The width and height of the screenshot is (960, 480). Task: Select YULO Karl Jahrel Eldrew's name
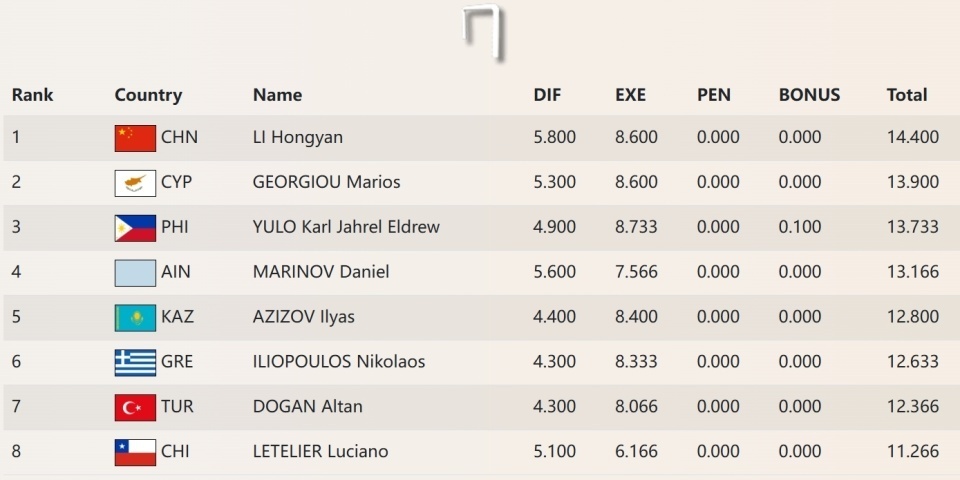(346, 227)
